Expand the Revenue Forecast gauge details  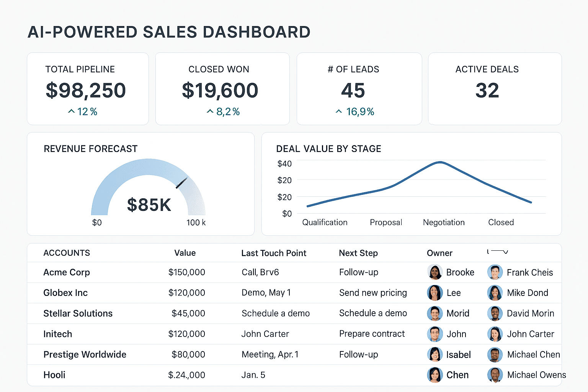(x=90, y=149)
